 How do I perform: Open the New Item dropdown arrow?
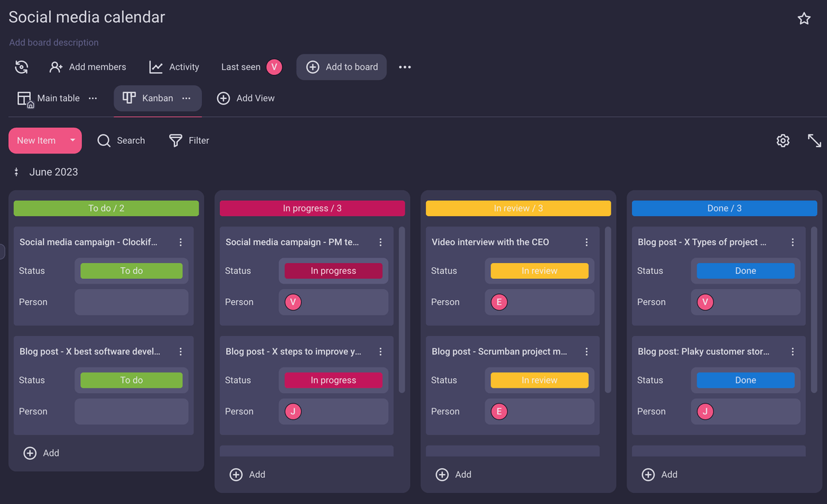click(72, 140)
